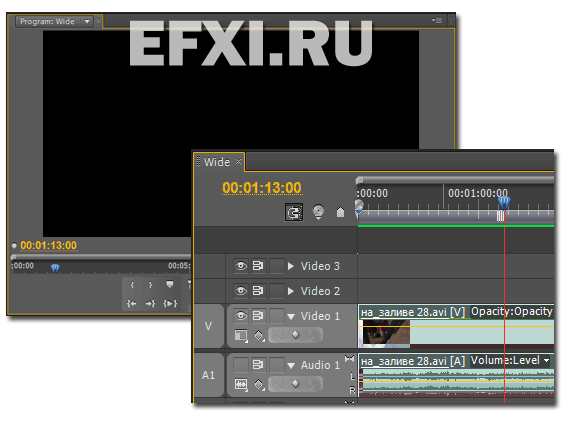Toggle track lock box on Video 3
Image resolution: width=563 pixels, height=422 pixels.
276,266
